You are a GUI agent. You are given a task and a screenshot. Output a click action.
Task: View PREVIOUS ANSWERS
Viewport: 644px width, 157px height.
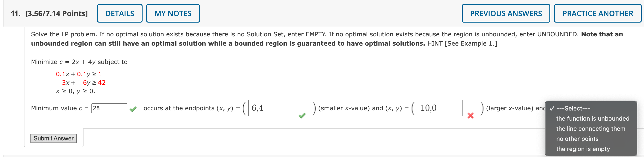pos(506,13)
